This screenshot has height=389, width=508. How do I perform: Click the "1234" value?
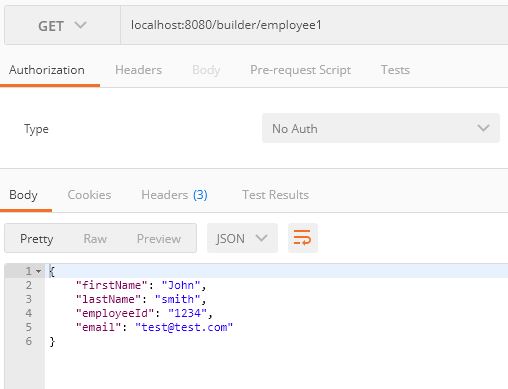187,313
